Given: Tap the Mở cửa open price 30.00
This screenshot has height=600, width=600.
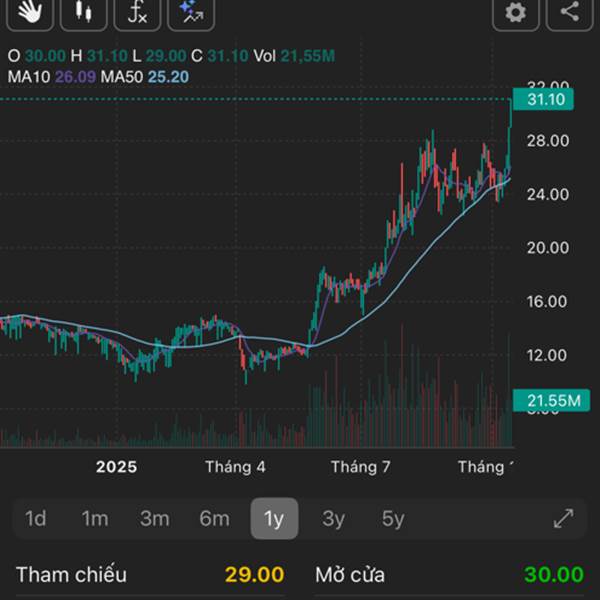Looking at the screenshot, I should click(553, 575).
